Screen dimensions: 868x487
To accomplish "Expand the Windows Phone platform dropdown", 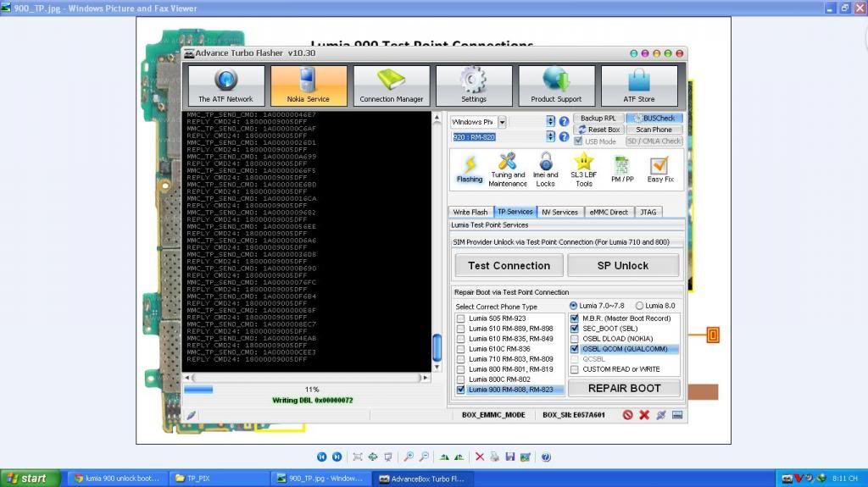I will pyautogui.click(x=502, y=122).
